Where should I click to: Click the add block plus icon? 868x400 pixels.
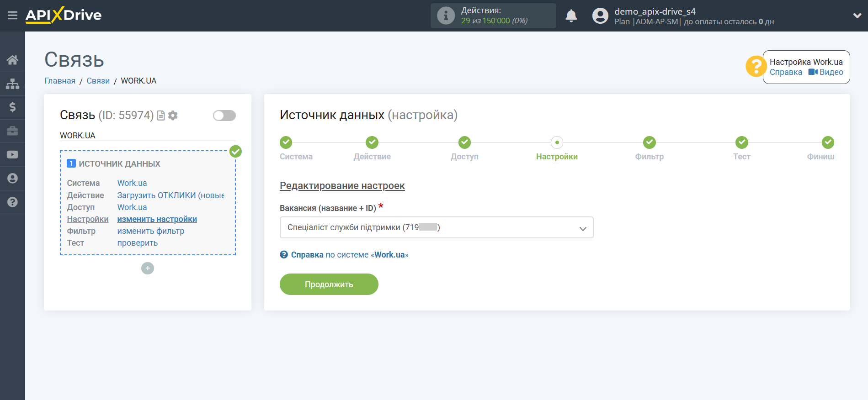pyautogui.click(x=147, y=268)
